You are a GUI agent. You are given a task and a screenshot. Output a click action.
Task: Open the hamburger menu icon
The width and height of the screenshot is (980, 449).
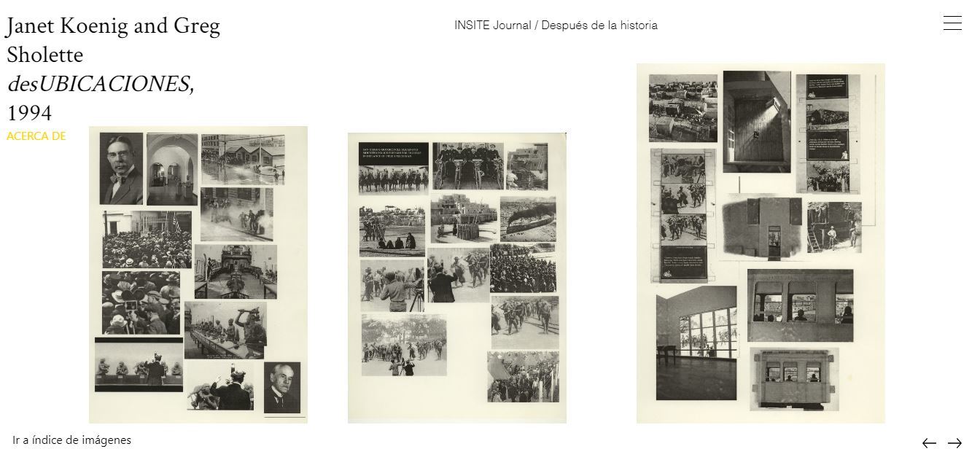(952, 23)
